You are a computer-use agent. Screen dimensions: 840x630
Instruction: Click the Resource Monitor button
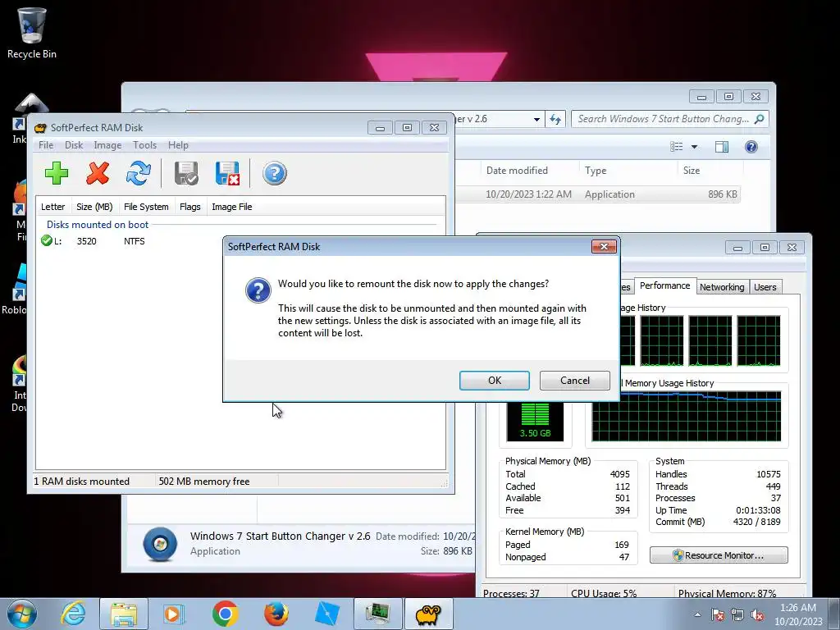click(x=719, y=555)
